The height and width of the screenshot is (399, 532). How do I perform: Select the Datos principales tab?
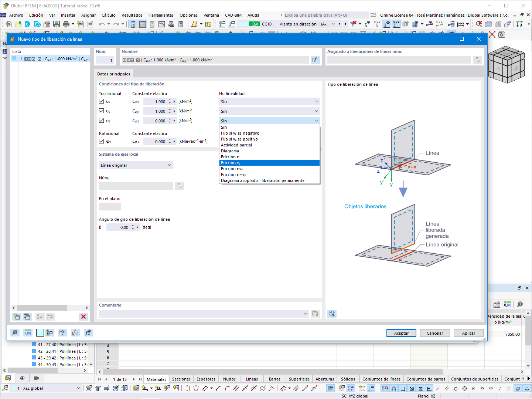[113, 74]
